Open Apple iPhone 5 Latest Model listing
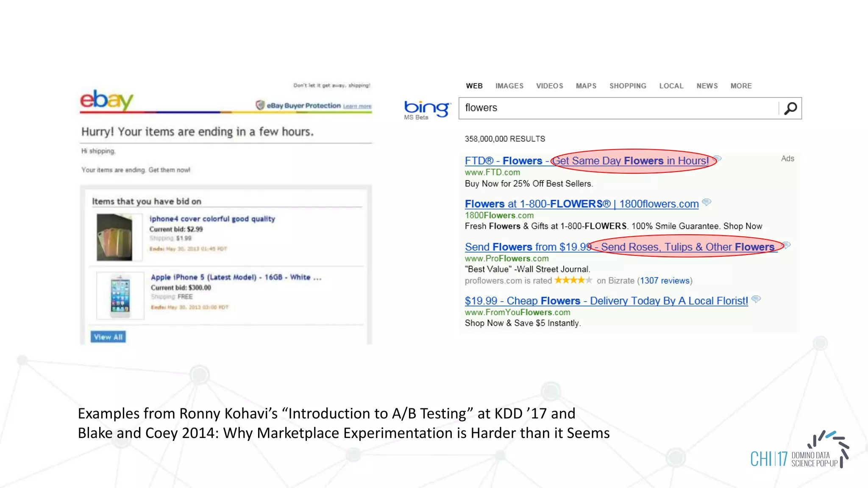 [x=236, y=277]
